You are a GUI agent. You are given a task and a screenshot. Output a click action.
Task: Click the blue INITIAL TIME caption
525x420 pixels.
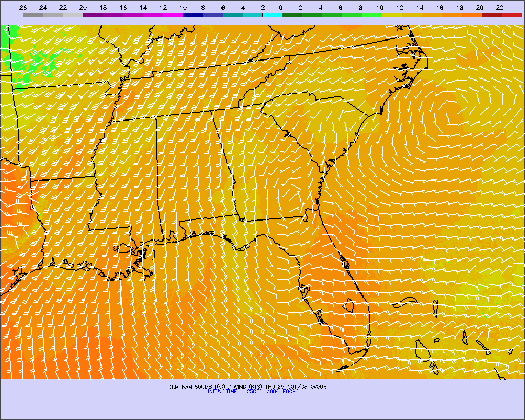click(251, 391)
